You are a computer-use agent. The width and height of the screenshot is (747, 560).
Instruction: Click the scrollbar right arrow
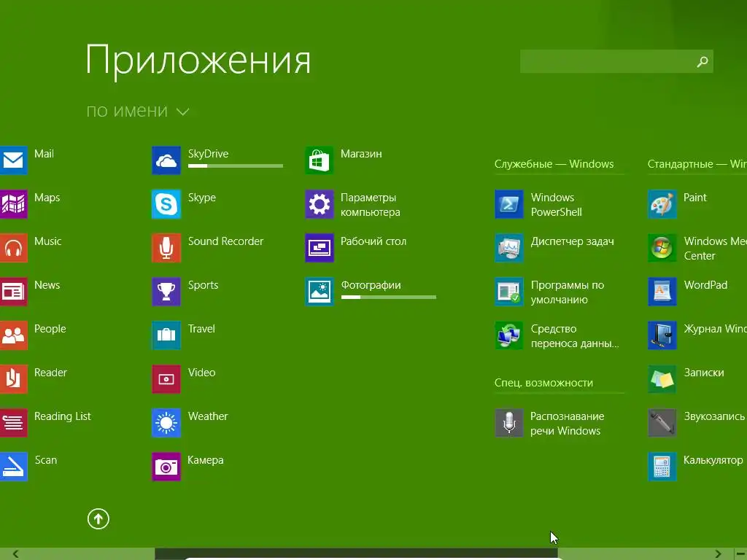pyautogui.click(x=718, y=554)
